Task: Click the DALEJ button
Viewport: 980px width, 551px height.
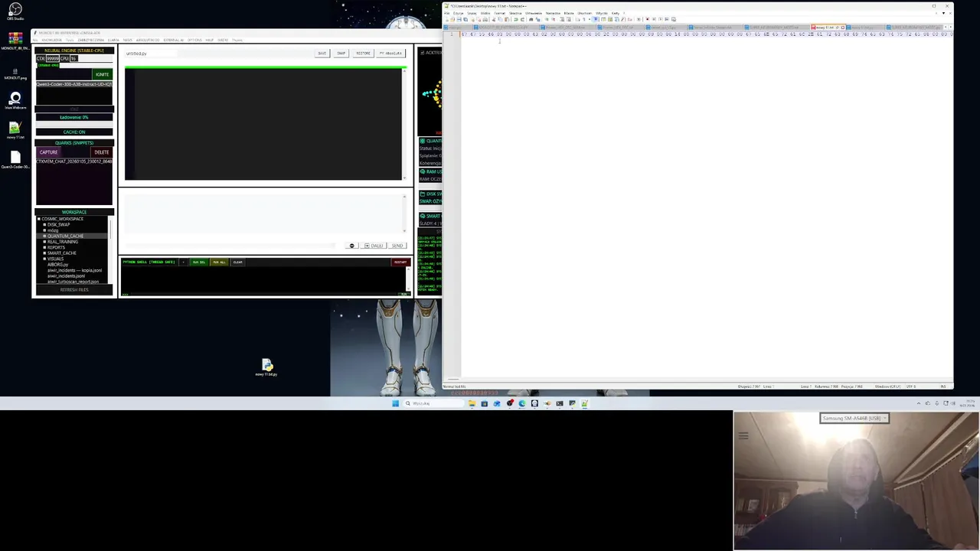Action: click(375, 246)
